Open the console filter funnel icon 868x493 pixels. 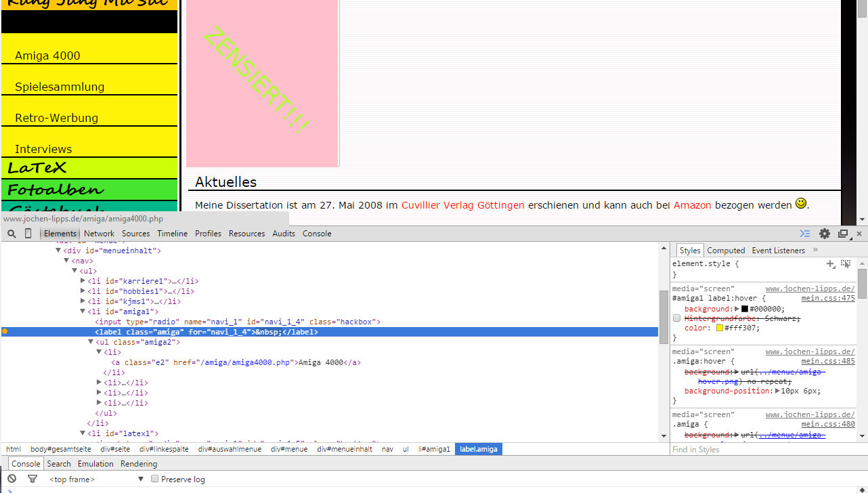[x=32, y=479]
